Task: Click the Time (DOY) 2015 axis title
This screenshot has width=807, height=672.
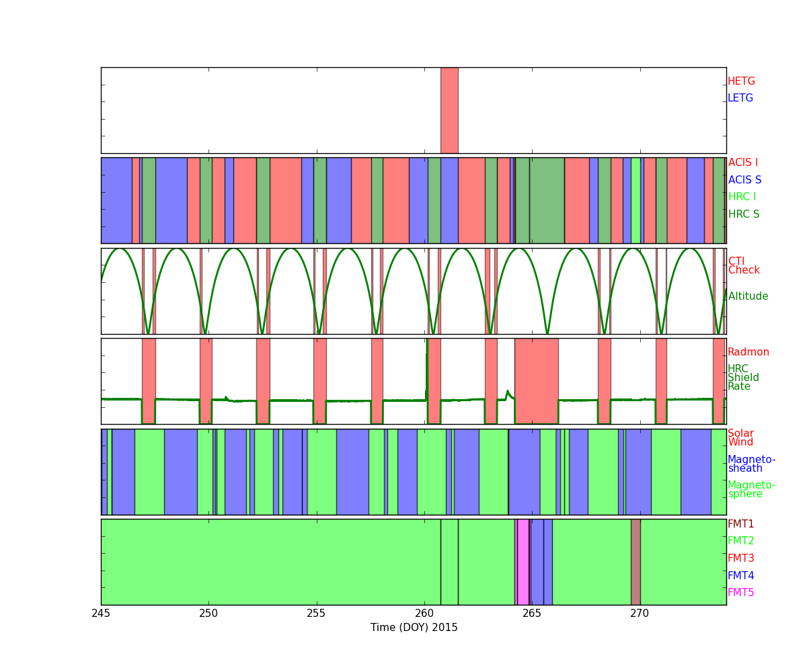Action: (414, 628)
